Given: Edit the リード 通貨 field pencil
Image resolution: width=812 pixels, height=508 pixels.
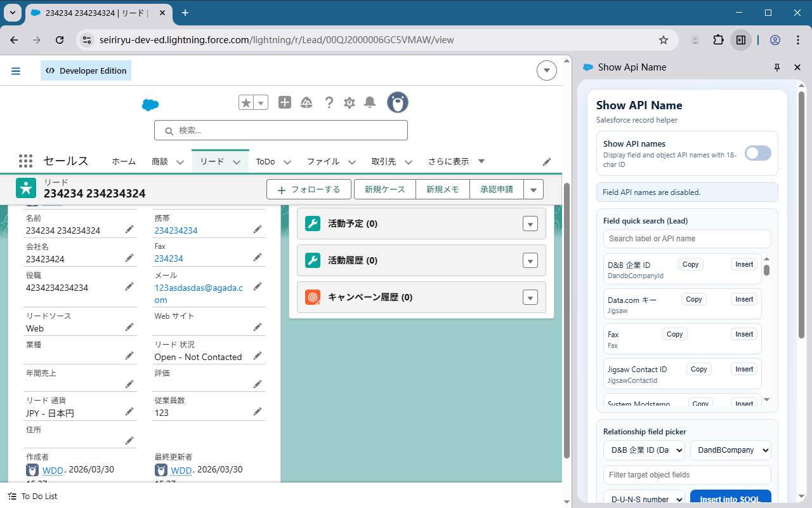Looking at the screenshot, I should coord(129,411).
